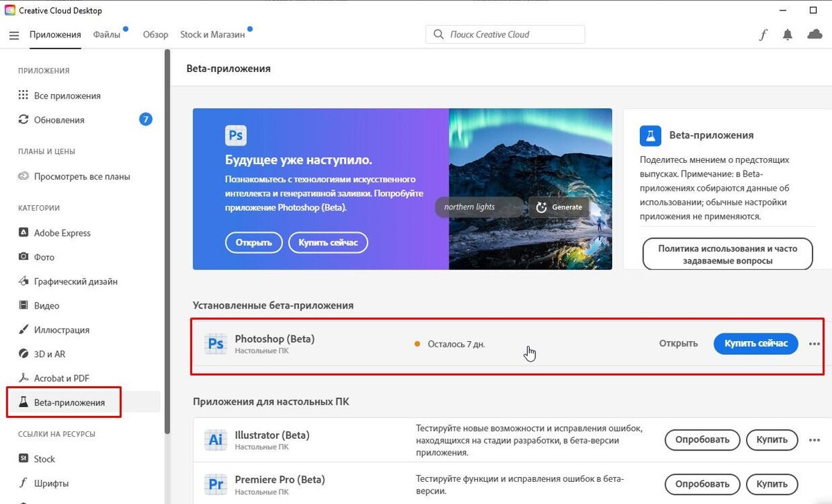This screenshot has height=504, width=832.
Task: Click the Premiere Pro (Beta) app icon
Action: pyautogui.click(x=215, y=484)
